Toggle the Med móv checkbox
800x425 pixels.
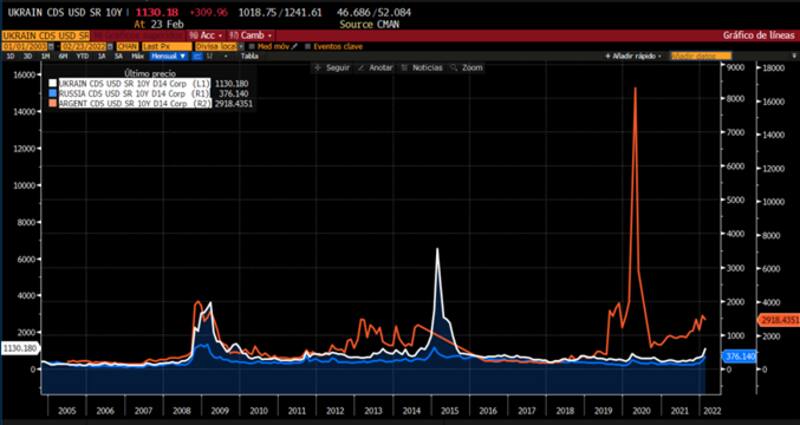point(252,46)
